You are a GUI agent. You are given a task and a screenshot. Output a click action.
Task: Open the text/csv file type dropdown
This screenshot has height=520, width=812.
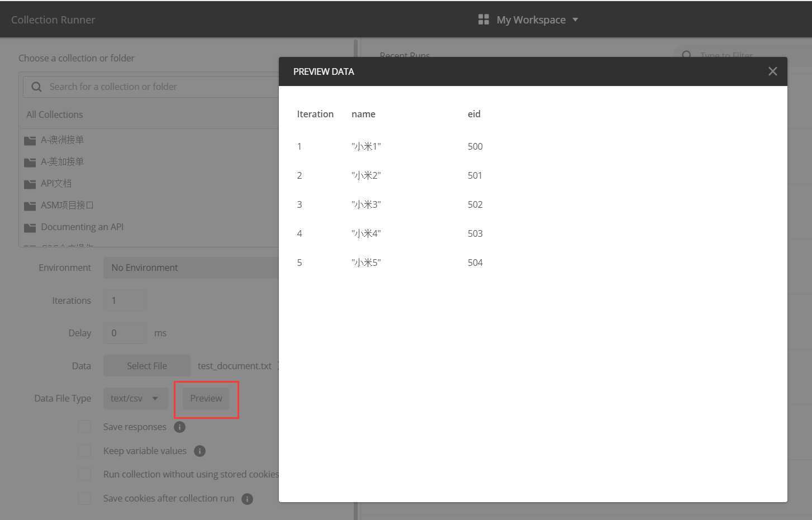coord(135,398)
